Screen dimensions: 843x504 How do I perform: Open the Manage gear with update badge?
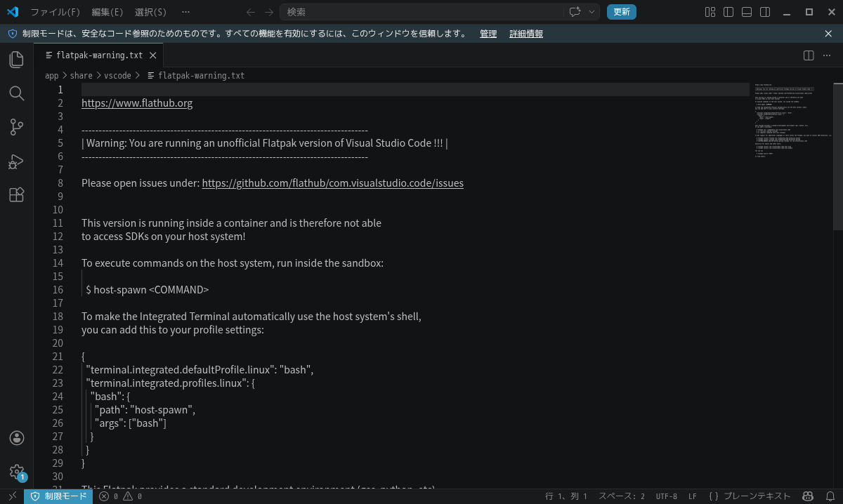17,472
